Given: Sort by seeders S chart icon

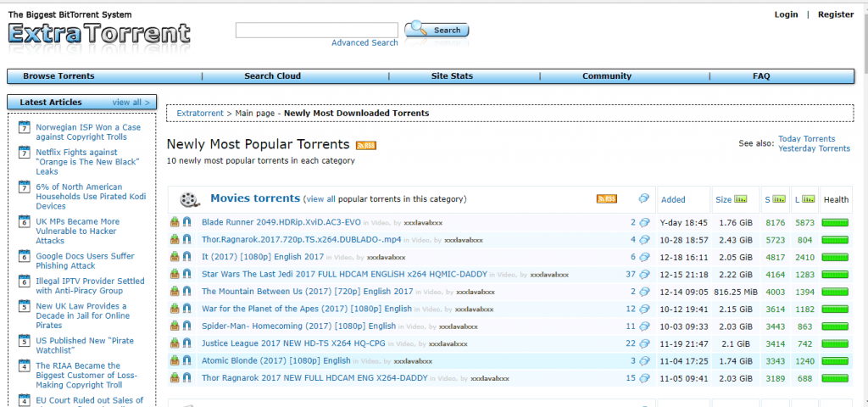Looking at the screenshot, I should [x=780, y=198].
